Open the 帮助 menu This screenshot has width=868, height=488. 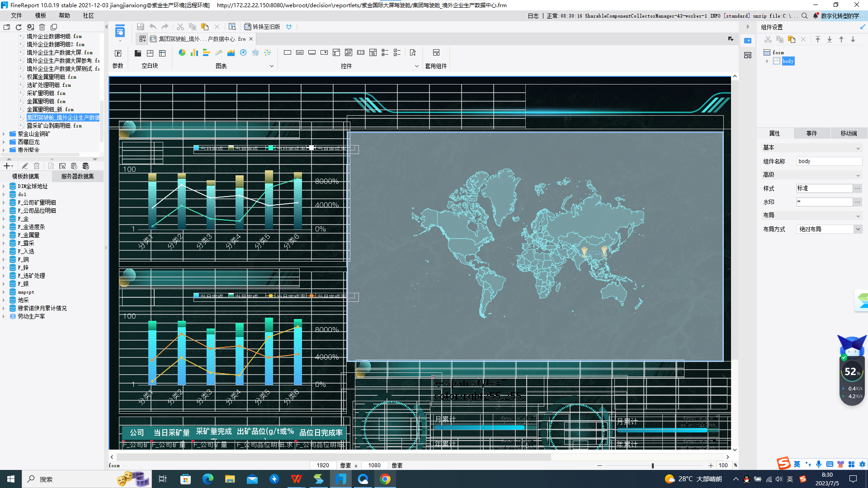pos(65,15)
